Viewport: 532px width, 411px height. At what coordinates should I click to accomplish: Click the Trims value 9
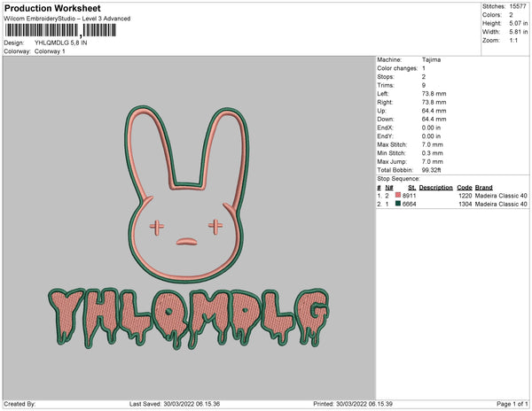pos(424,85)
